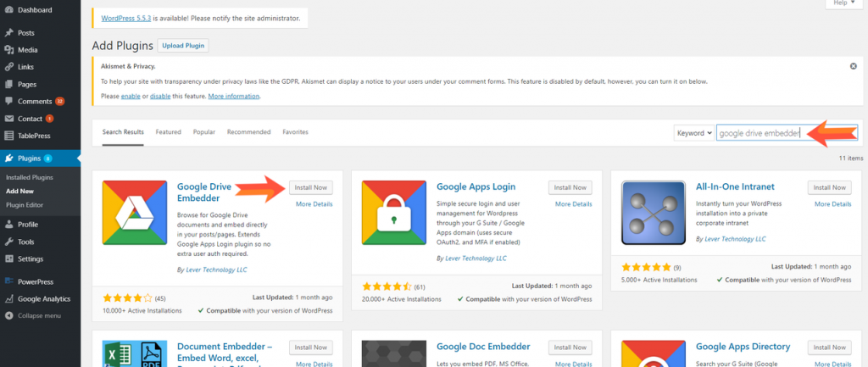This screenshot has height=367, width=868.
Task: Open the Keyword search type dropdown
Action: click(693, 133)
